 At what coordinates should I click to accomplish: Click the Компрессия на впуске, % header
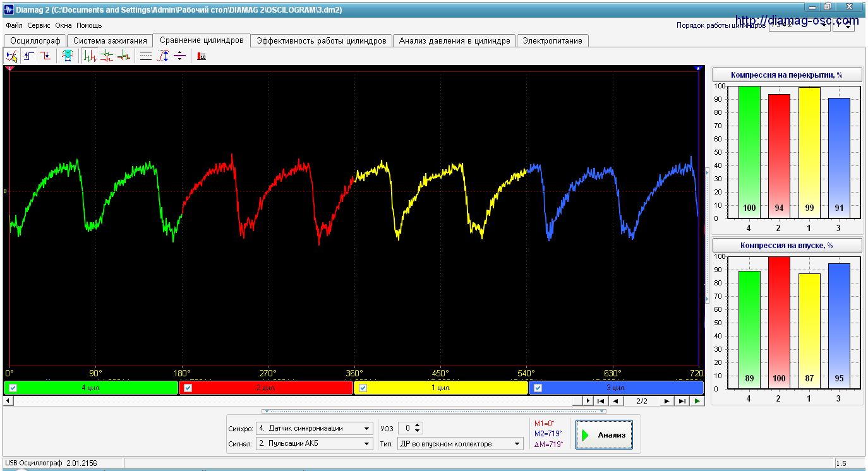pos(787,245)
